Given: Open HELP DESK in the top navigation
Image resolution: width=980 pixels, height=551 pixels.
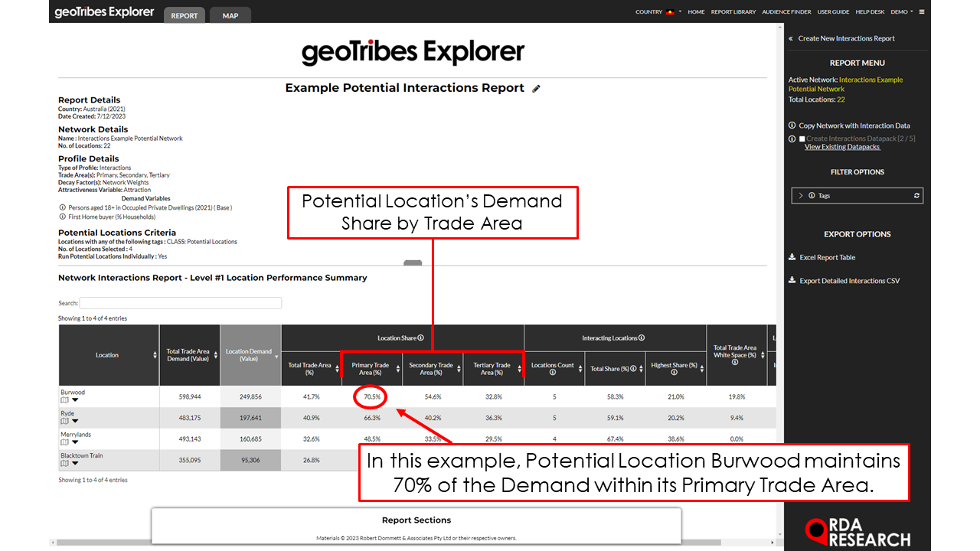Looking at the screenshot, I should [x=870, y=12].
